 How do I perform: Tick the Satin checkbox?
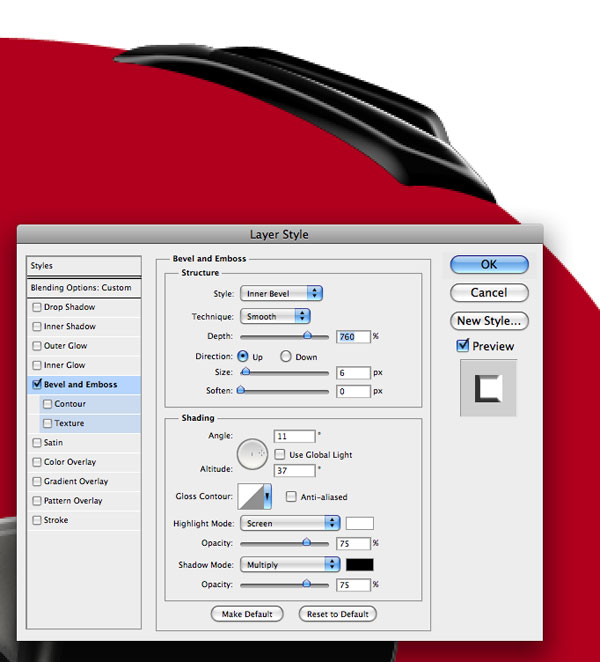(37, 443)
